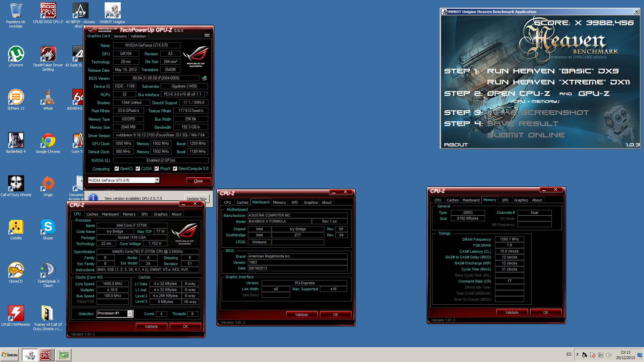Click the bus interface question mark in GPU-Z

(207, 94)
